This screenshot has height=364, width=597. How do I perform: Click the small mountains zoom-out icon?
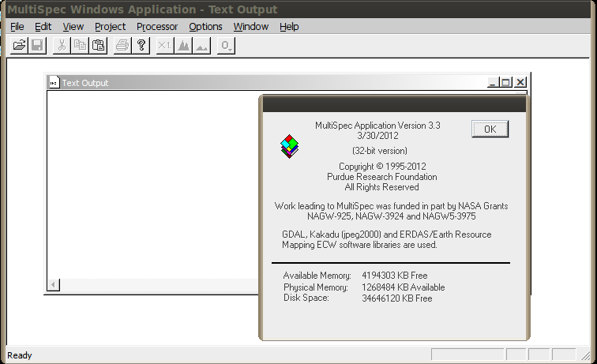[202, 46]
